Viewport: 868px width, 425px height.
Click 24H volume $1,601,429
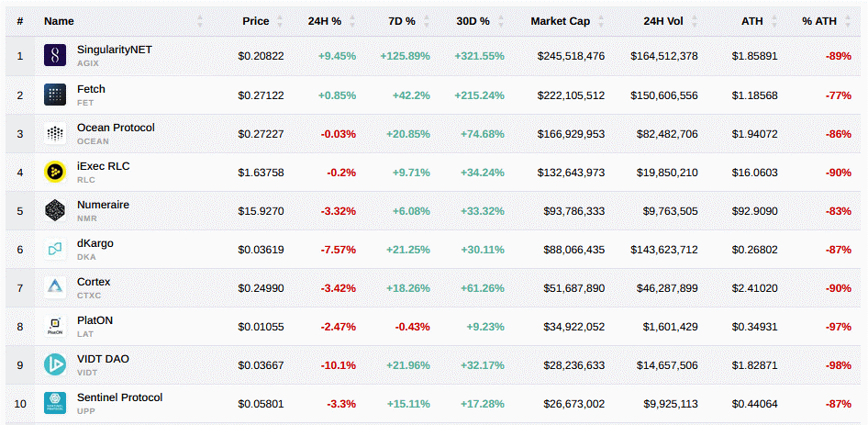671,327
